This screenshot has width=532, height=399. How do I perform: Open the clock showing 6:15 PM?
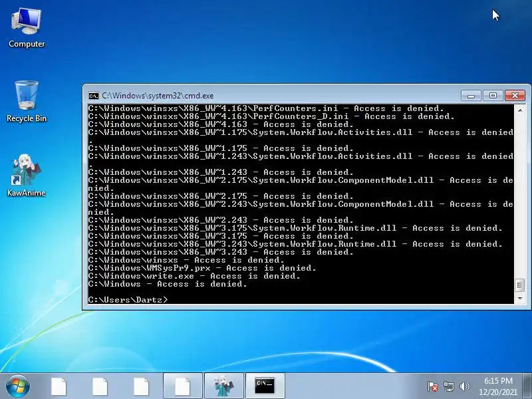pos(497,386)
